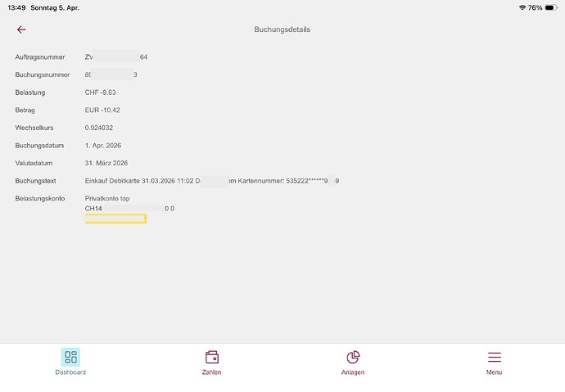Select the Valutadatum 31. März 2026
565x392 pixels.
[x=106, y=163]
